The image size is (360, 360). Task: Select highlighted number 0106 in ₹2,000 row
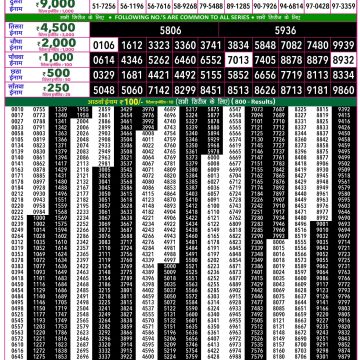coord(104,45)
